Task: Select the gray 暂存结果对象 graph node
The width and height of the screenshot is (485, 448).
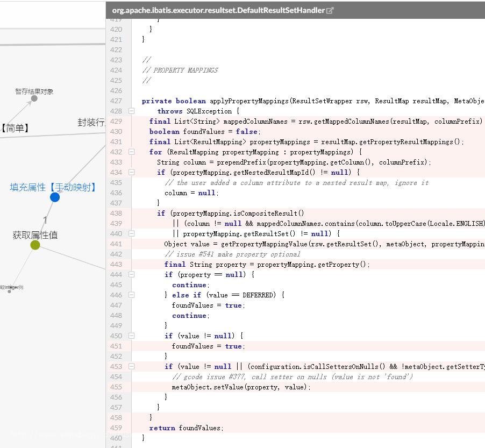Action: tap(34, 98)
